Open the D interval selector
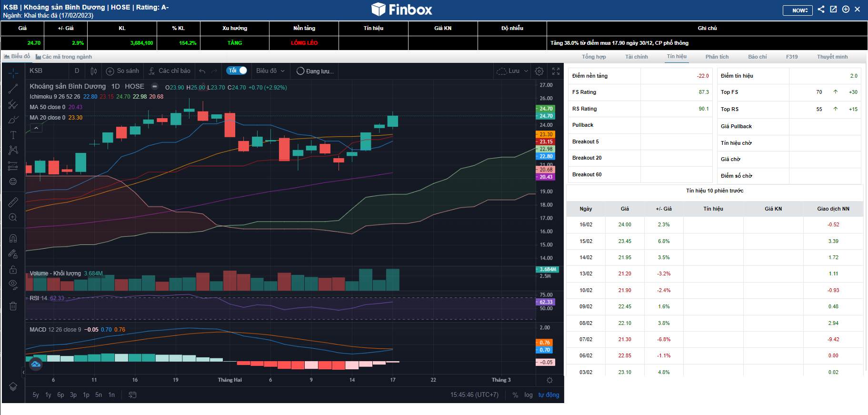The height and width of the screenshot is (415, 868). [x=77, y=71]
